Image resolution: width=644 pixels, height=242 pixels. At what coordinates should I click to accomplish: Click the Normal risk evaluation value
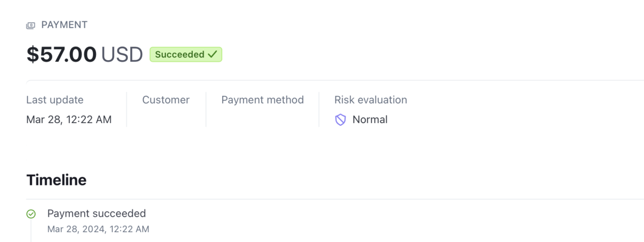pyautogui.click(x=370, y=119)
